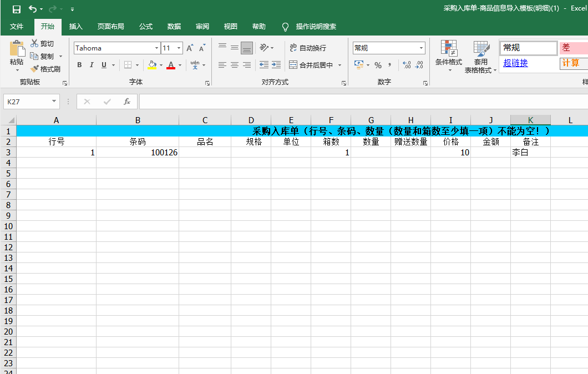Expand the fill color dropdown arrow
This screenshot has height=374, width=588.
coord(161,65)
